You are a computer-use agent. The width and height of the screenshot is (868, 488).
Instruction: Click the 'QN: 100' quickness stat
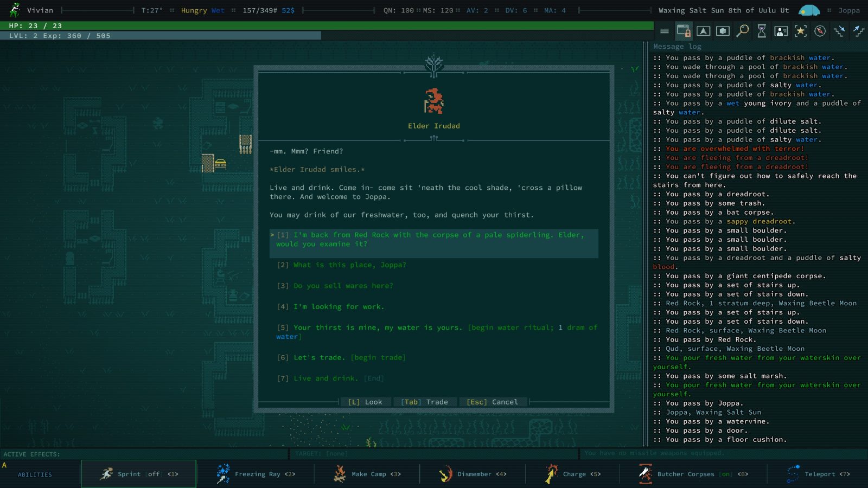tap(399, 10)
